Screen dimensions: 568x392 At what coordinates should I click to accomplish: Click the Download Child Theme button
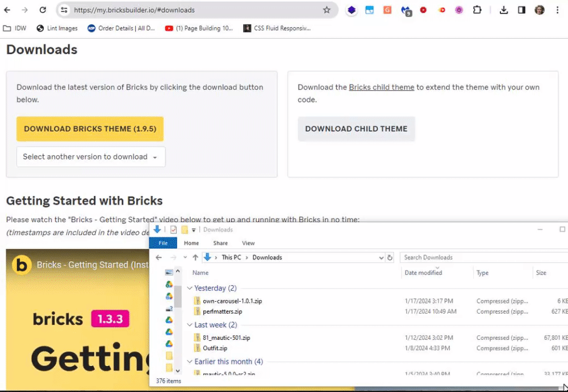(356, 129)
